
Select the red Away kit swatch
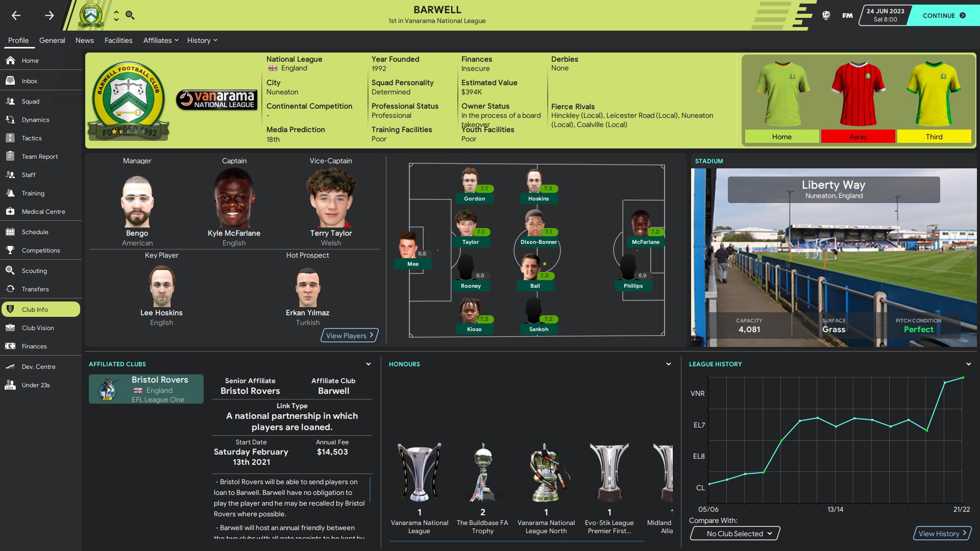(858, 137)
